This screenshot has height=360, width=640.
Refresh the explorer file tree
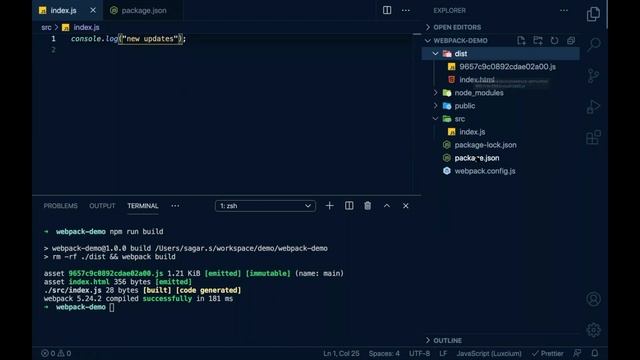[x=554, y=40]
